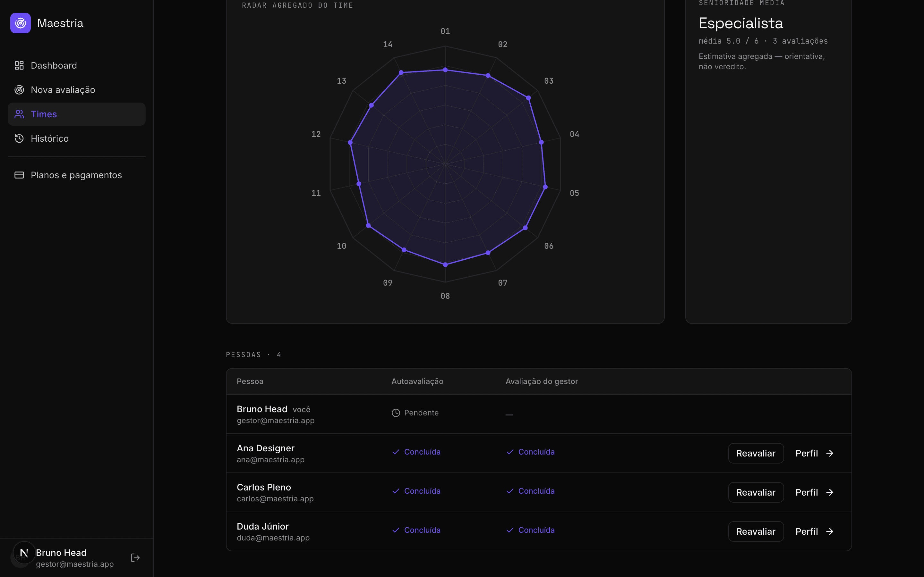Select the Times people icon
This screenshot has width=924, height=577.
pyautogui.click(x=19, y=114)
